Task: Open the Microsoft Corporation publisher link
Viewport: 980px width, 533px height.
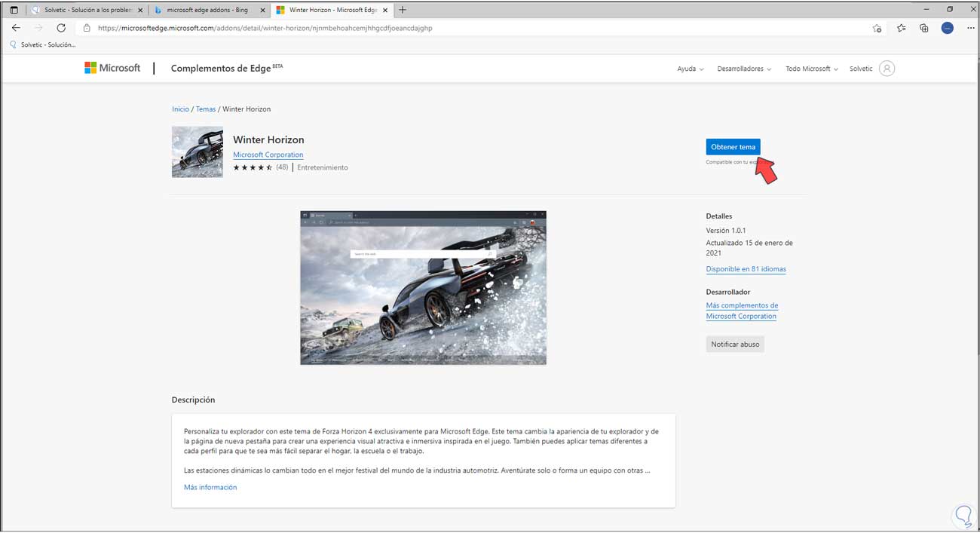Action: [x=268, y=155]
